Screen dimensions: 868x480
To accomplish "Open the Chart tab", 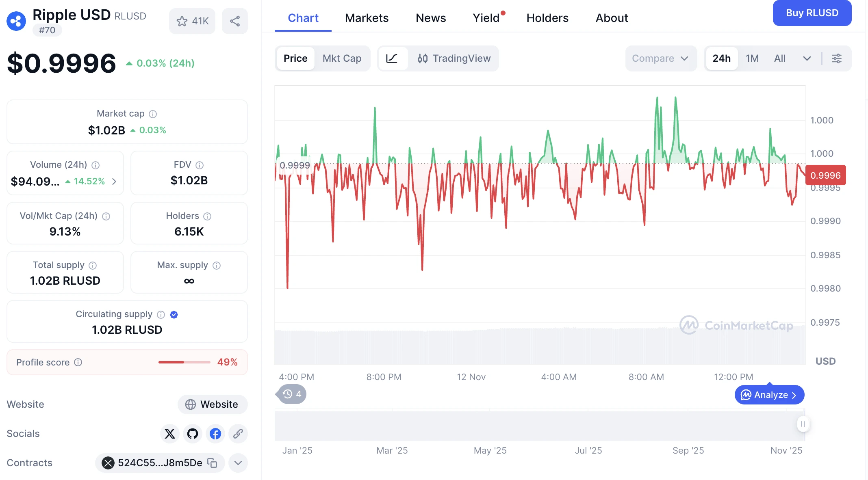I will [303, 18].
